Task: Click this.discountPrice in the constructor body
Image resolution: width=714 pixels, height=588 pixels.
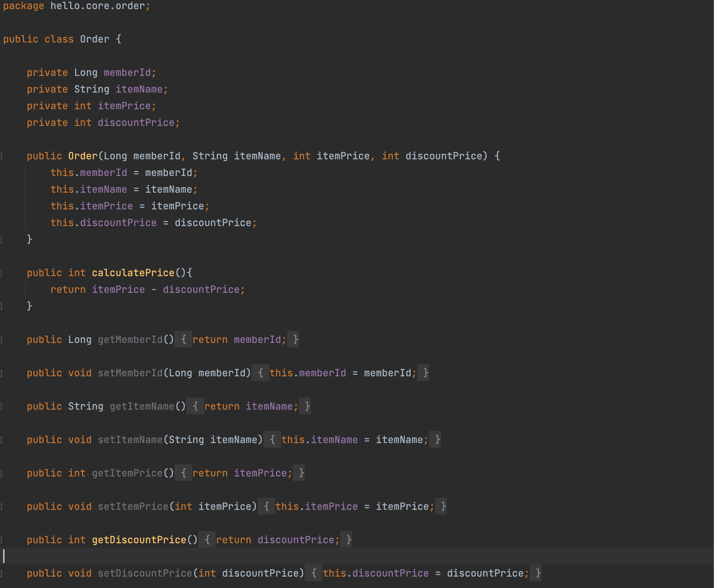Action: (104, 223)
